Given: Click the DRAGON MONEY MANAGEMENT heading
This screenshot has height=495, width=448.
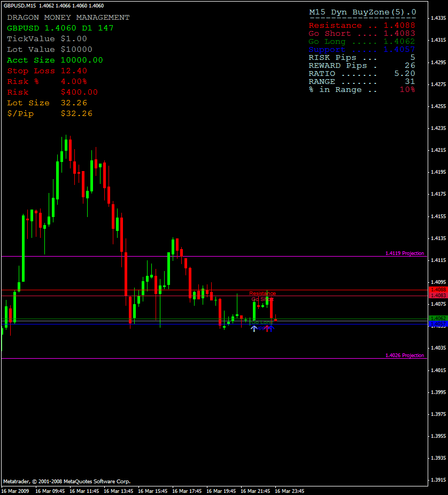Looking at the screenshot, I should [x=68, y=17].
